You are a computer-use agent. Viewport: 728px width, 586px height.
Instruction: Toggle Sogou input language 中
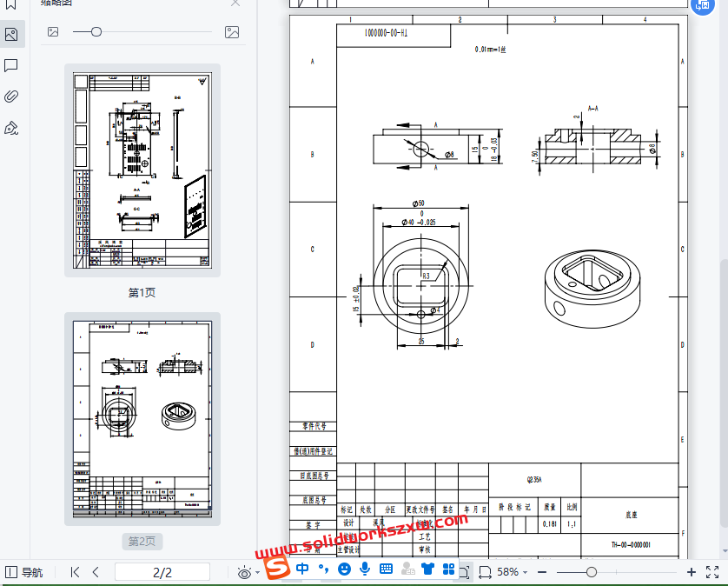point(302,569)
